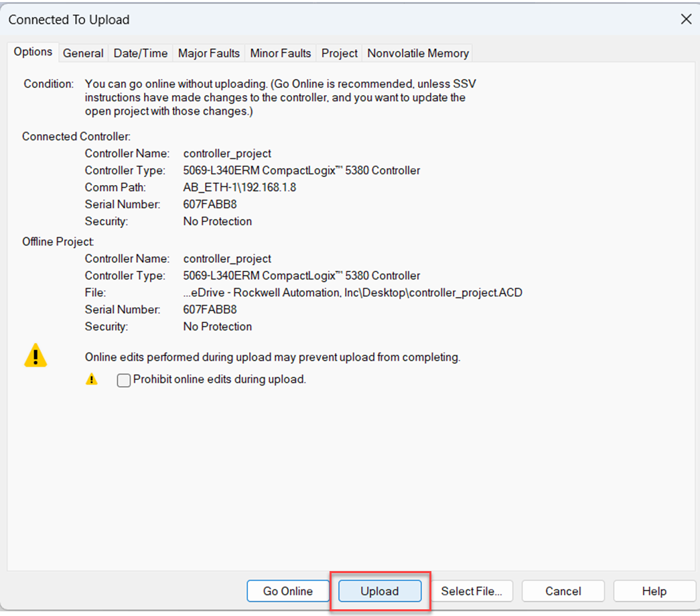Switch to the Options tab
The width and height of the screenshot is (700, 616).
click(33, 52)
